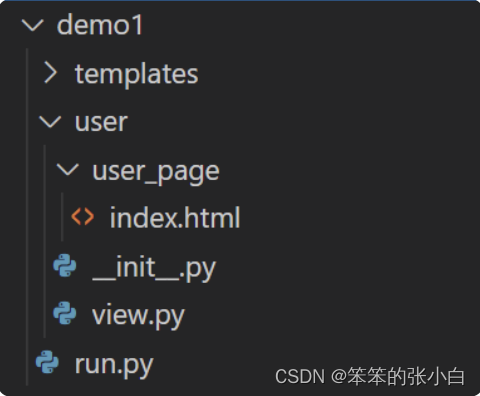Open the view.py file name

pos(138,316)
